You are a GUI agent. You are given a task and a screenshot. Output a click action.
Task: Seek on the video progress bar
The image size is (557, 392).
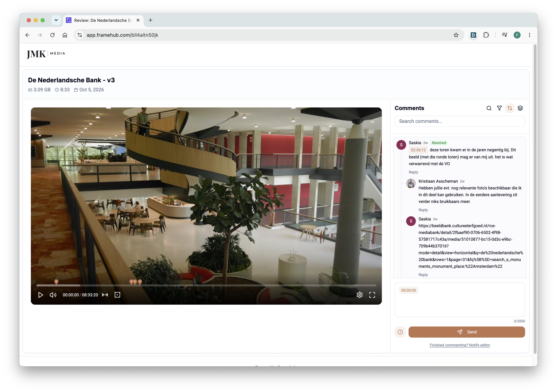coord(206,286)
